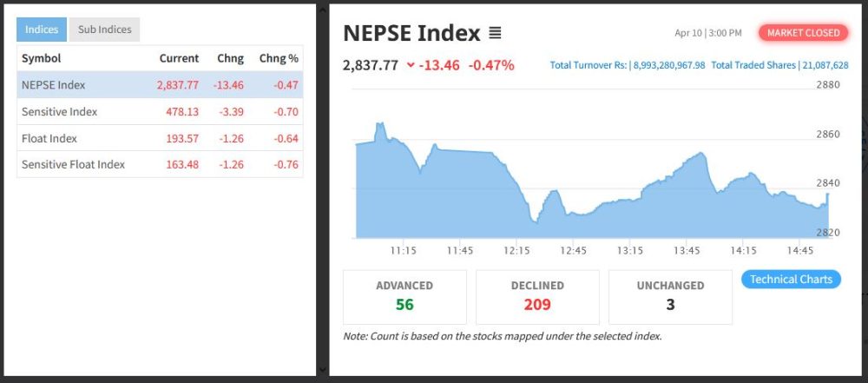Select the Indices tab
868x383 pixels.
42,30
